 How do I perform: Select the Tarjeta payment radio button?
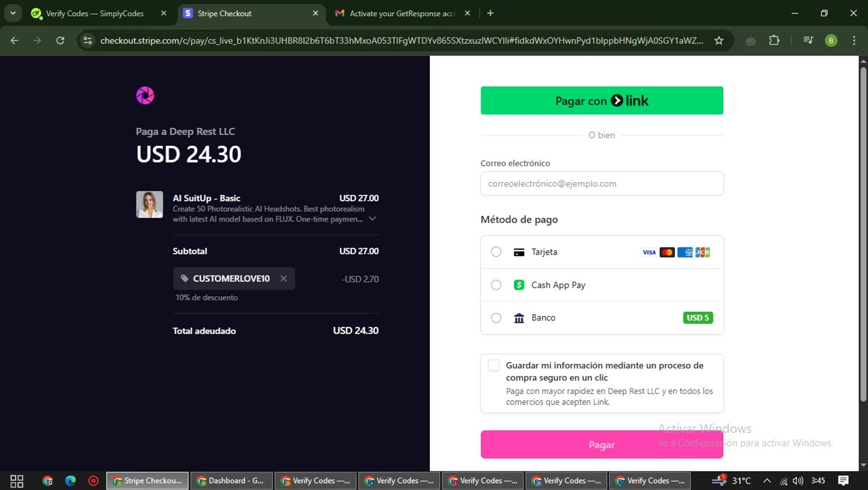click(x=496, y=252)
